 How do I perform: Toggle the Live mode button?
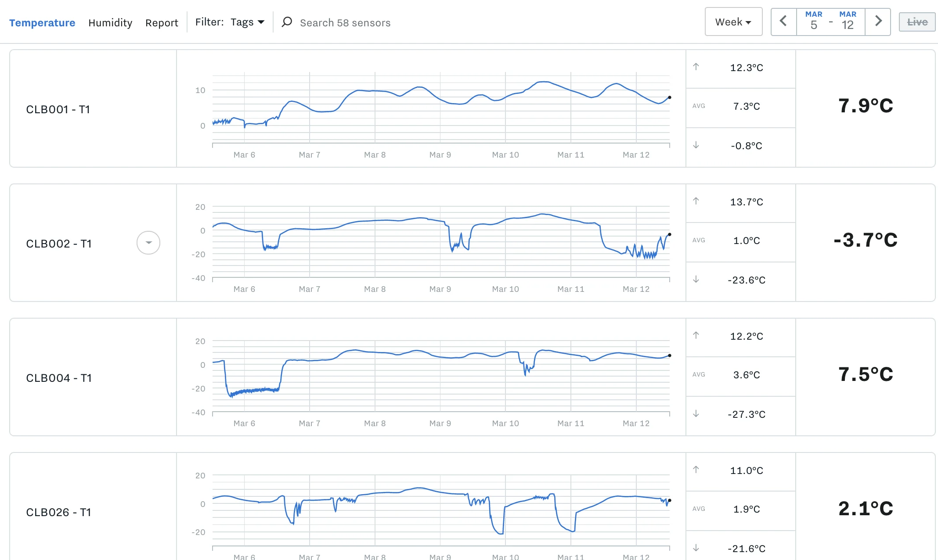click(x=917, y=22)
